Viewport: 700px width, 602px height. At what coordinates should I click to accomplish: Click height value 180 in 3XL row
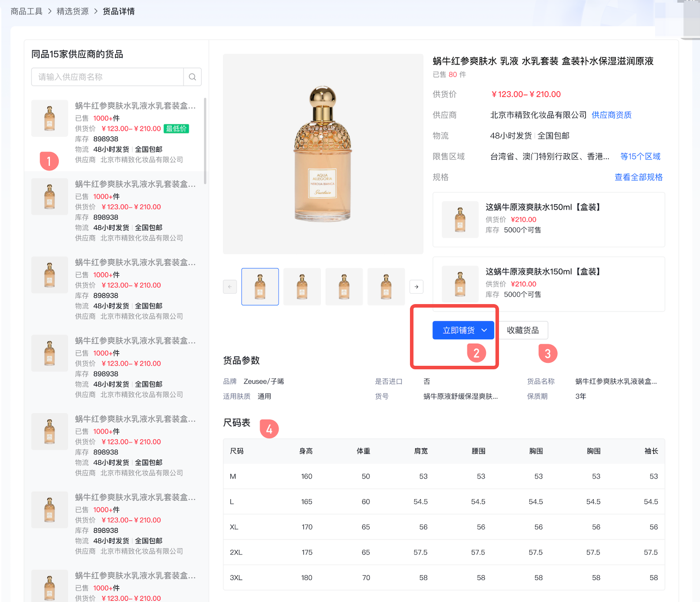(307, 578)
